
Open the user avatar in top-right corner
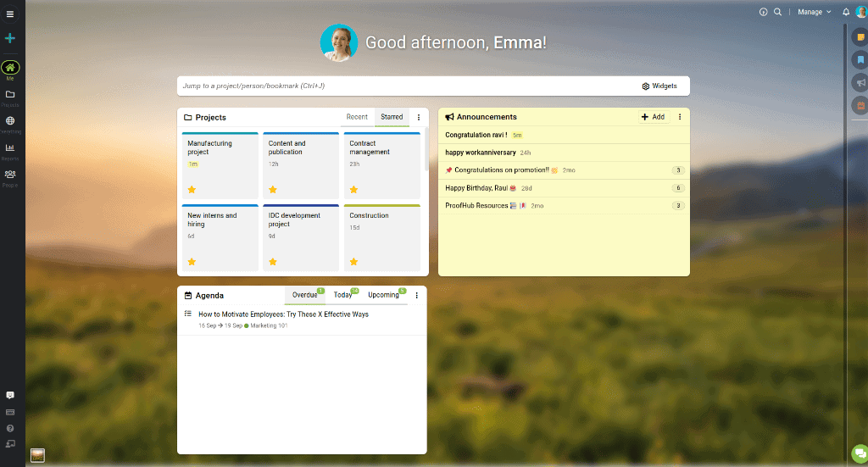coord(861,12)
